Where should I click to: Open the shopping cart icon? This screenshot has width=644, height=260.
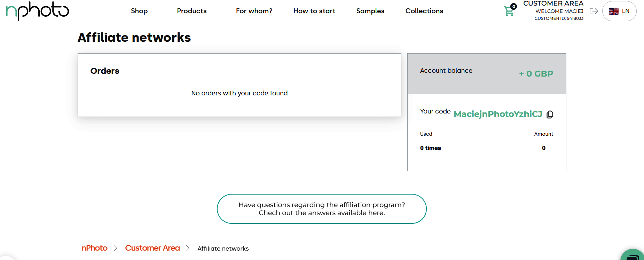[509, 11]
